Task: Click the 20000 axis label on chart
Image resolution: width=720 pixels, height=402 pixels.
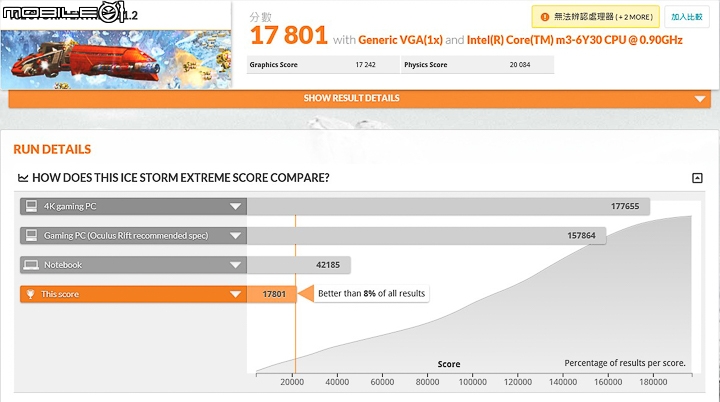Action: click(292, 382)
